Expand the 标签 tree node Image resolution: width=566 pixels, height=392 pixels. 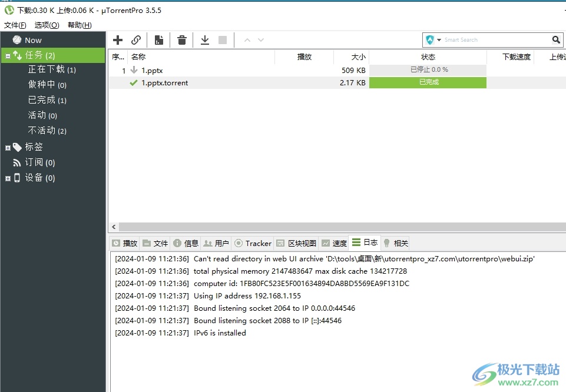point(8,148)
